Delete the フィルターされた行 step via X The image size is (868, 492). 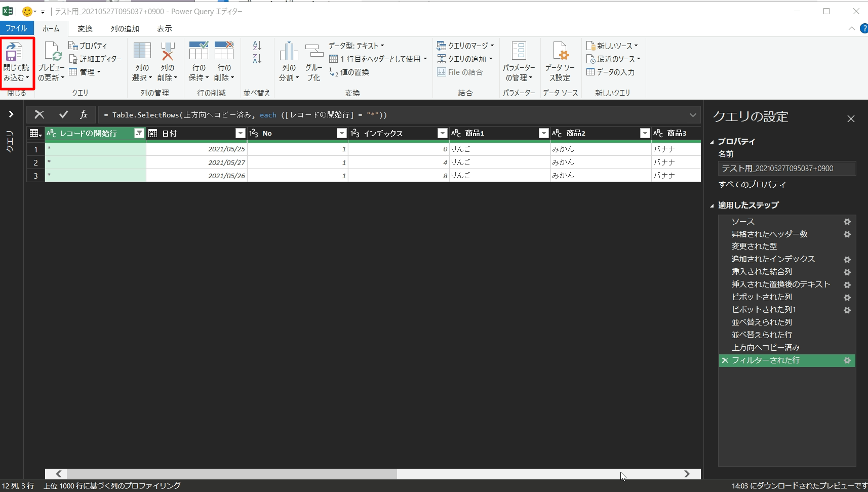click(x=725, y=360)
